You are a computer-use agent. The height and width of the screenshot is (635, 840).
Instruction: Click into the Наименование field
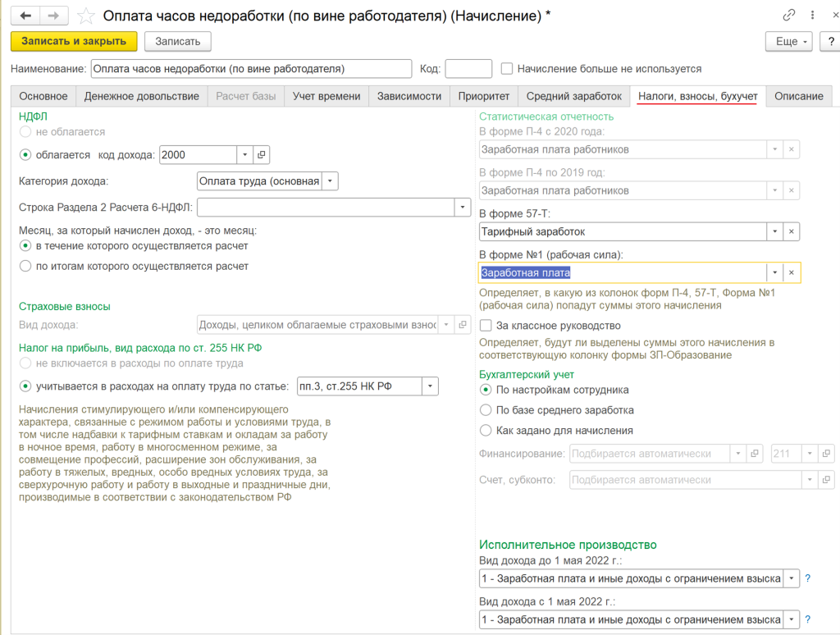tap(251, 69)
